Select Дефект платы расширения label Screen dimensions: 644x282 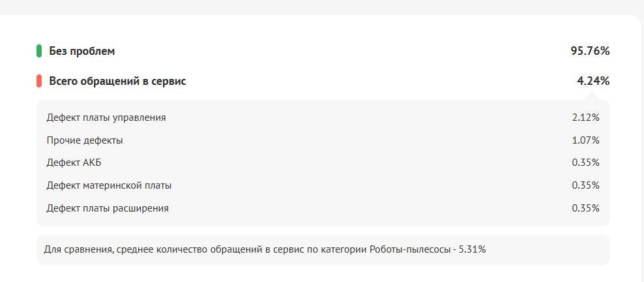pyautogui.click(x=108, y=208)
